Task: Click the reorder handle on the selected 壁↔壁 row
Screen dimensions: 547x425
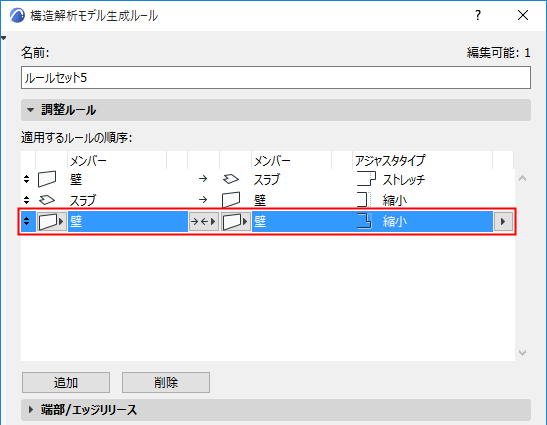Action: click(x=27, y=221)
